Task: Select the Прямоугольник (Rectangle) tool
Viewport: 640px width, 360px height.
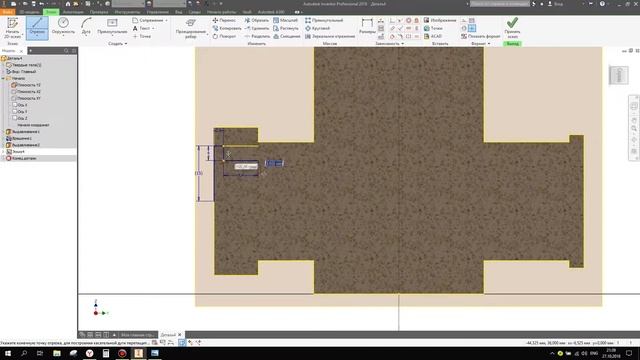Action: click(112, 27)
